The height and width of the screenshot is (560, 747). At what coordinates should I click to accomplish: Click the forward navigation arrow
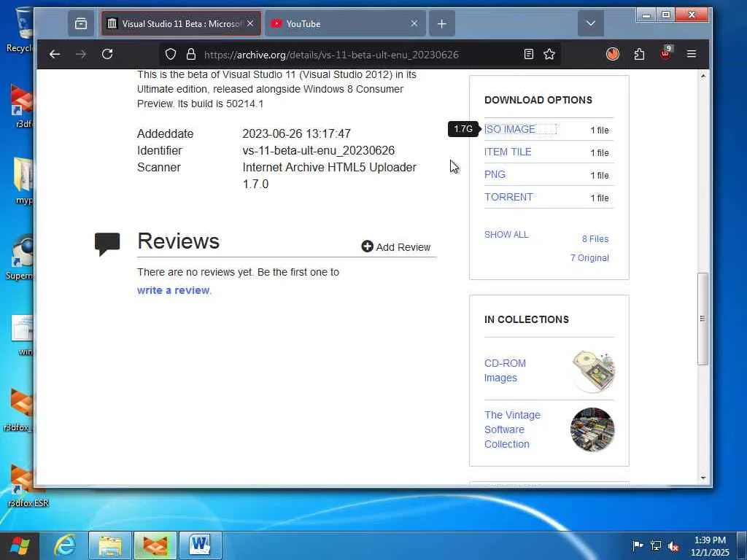click(x=81, y=54)
